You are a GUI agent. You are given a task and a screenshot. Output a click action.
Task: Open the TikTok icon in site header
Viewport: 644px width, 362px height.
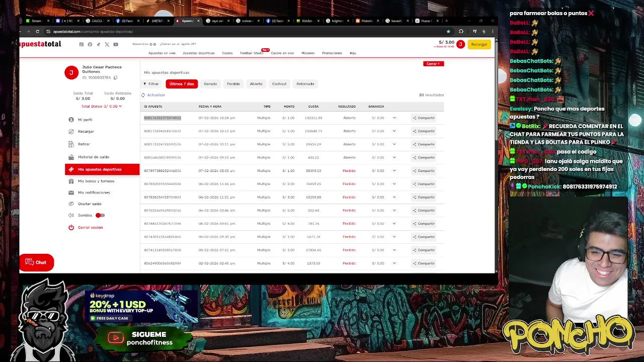pyautogui.click(x=98, y=44)
